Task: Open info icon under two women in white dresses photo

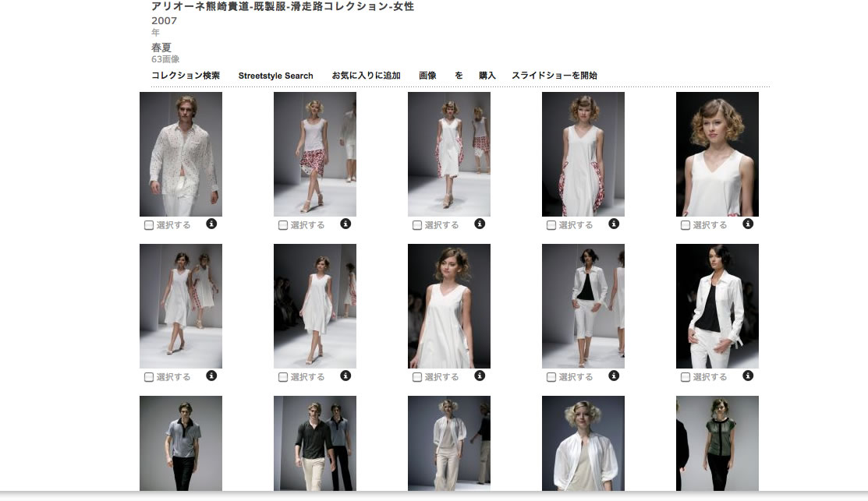Action: 211,376
